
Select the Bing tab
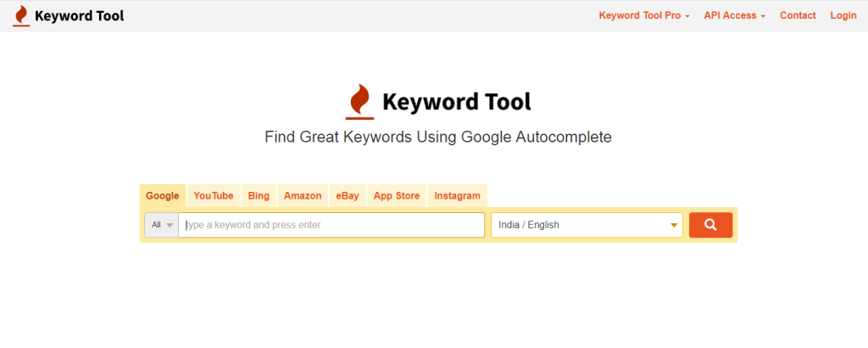coord(259,195)
